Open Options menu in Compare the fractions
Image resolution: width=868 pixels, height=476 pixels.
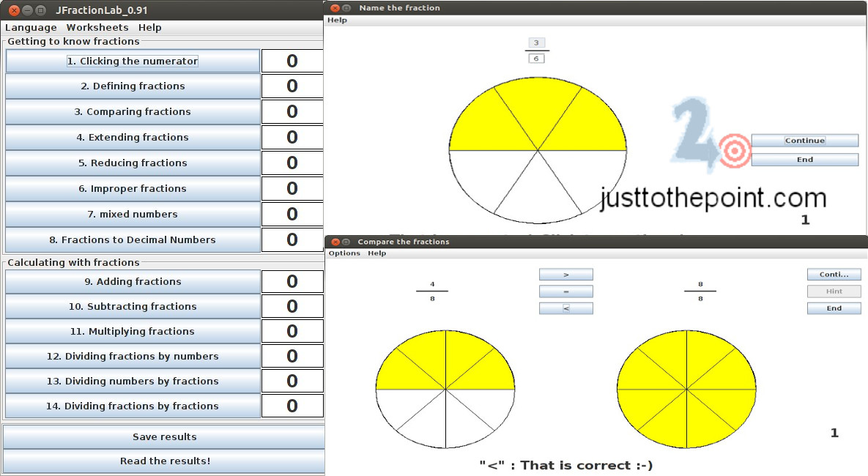pos(344,253)
